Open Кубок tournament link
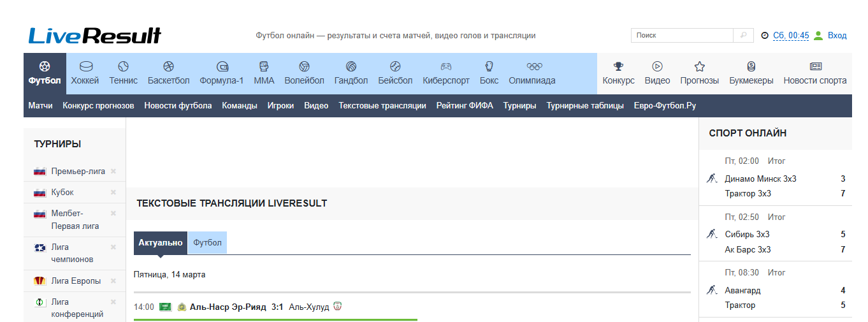Viewport: 868px width, 322px height. pos(62,192)
